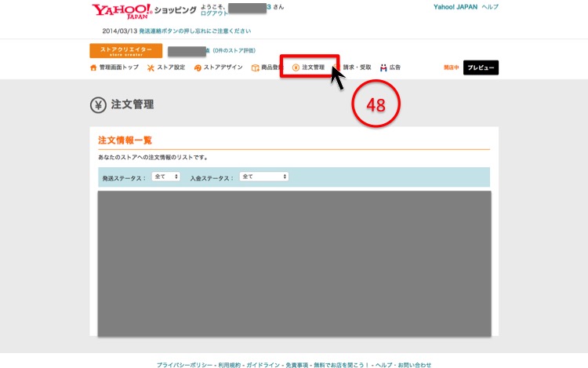Click the palette icon for ストアデザイン
The width and height of the screenshot is (588, 368).
point(198,67)
